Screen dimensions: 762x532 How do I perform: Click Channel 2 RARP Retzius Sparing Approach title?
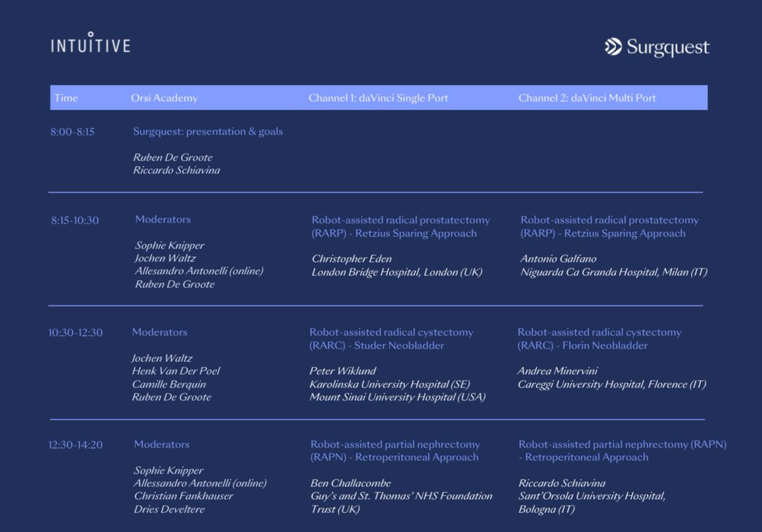click(x=610, y=227)
